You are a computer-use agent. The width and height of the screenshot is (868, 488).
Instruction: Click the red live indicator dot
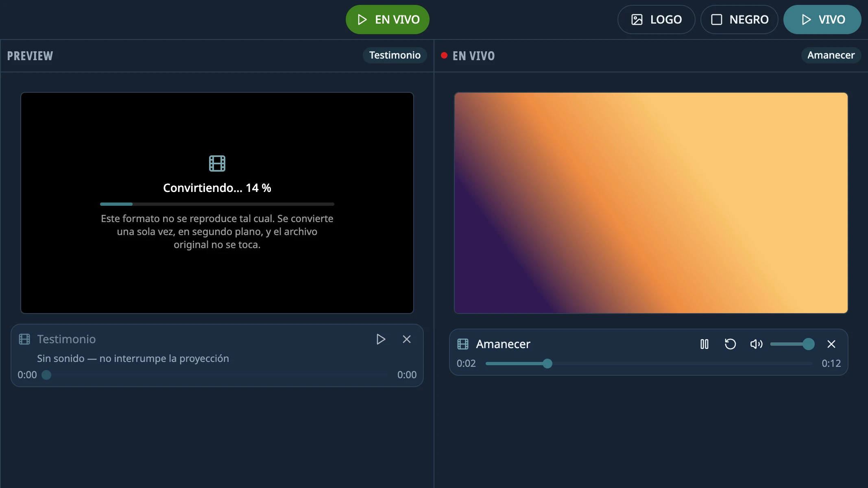pyautogui.click(x=444, y=55)
